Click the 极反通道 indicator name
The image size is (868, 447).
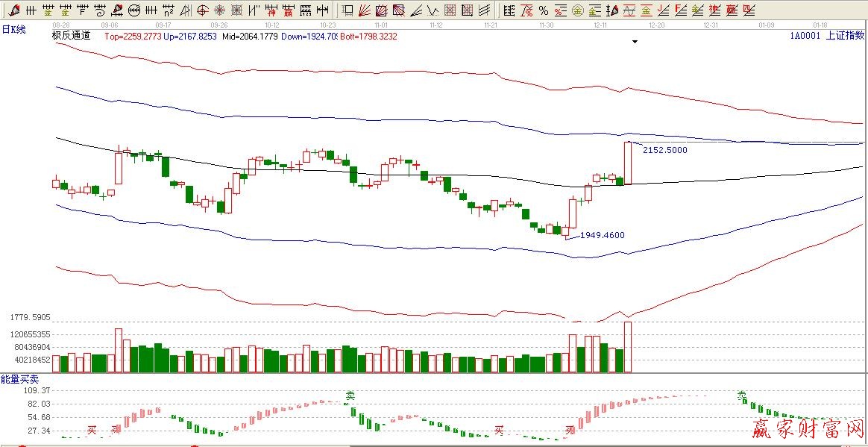click(x=71, y=36)
